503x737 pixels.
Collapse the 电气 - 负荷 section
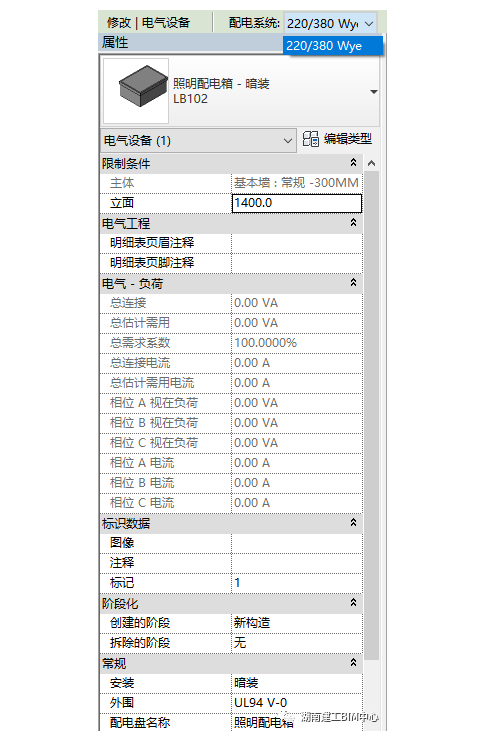(353, 282)
